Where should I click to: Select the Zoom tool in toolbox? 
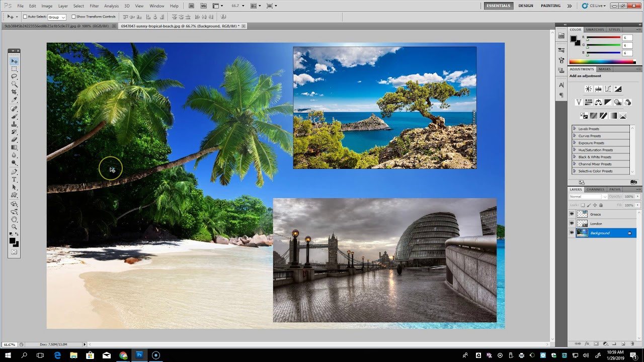pos(14,226)
